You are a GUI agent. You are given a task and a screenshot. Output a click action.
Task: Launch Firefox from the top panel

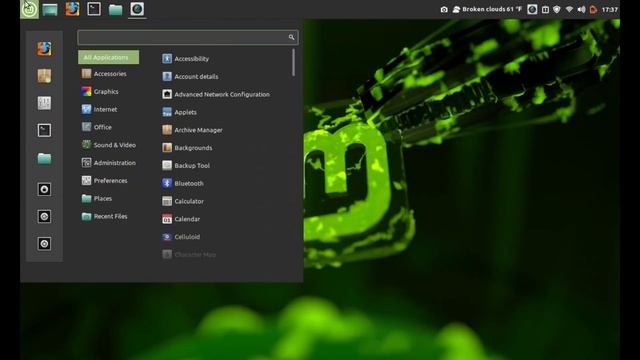click(72, 9)
